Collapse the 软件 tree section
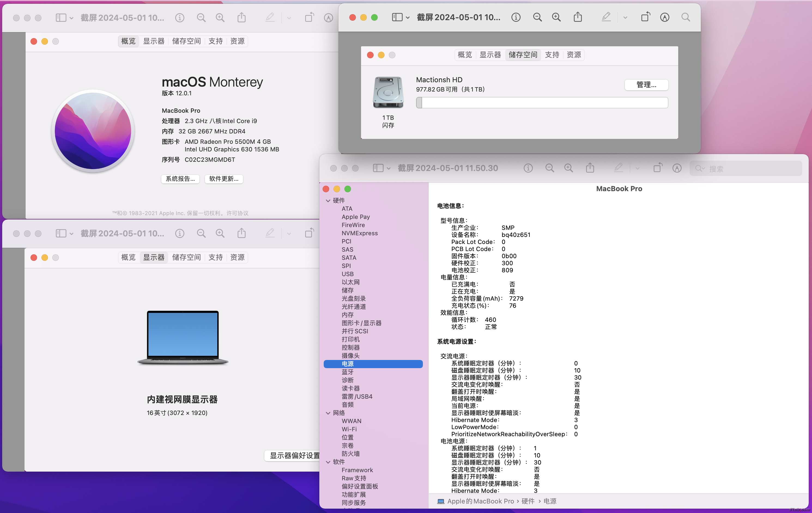 tap(328, 462)
